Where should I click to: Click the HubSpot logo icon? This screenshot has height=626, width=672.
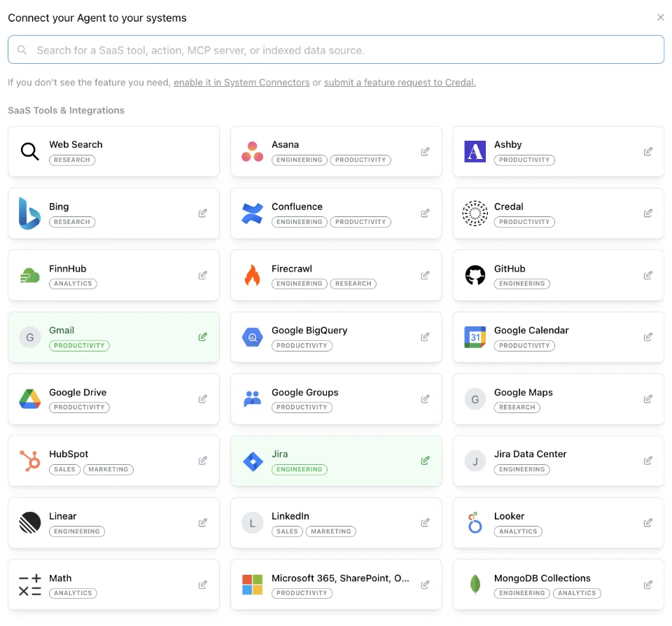(29, 461)
